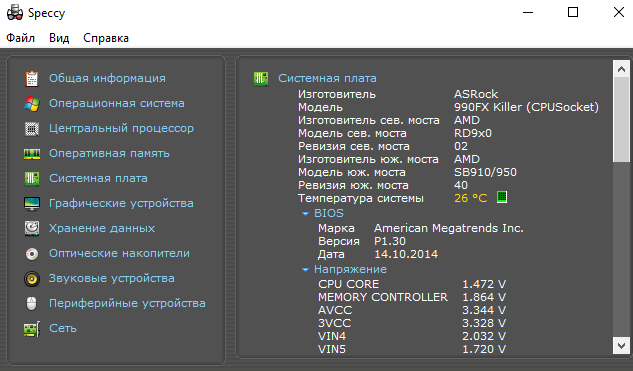This screenshot has height=371, width=633.
Task: Open Звуковые устройства section
Action: click(111, 279)
